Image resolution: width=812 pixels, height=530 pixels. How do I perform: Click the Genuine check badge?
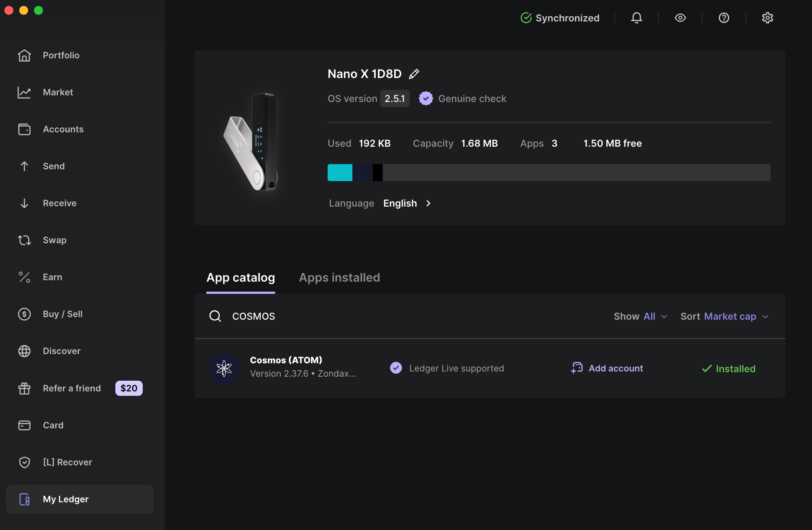tap(426, 99)
